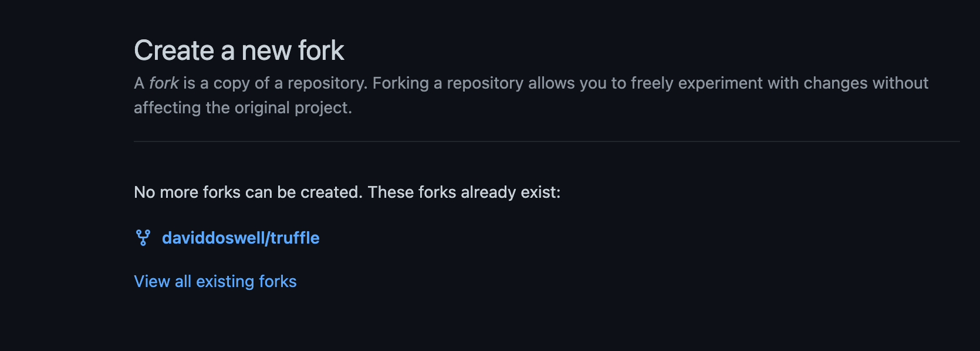Click "affecting the original project." line
This screenshot has height=351, width=980.
pos(242,108)
